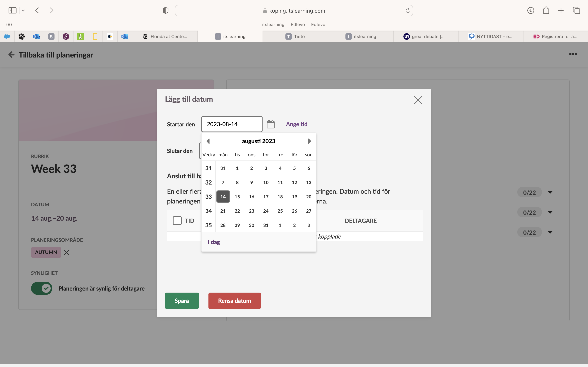
Task: Remove the AUTUMN planning area tag
Action: (x=67, y=252)
